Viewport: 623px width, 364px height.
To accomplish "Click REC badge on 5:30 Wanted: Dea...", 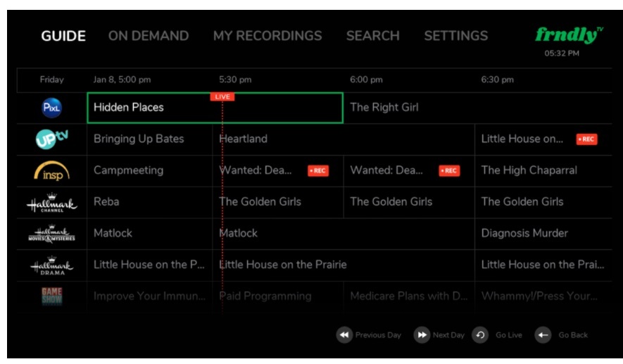I will tap(318, 170).
